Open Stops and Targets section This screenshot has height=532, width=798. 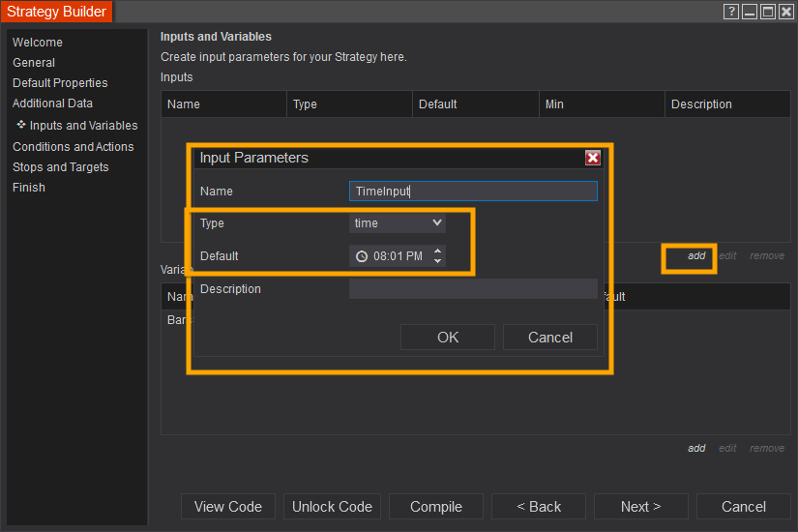(x=61, y=167)
